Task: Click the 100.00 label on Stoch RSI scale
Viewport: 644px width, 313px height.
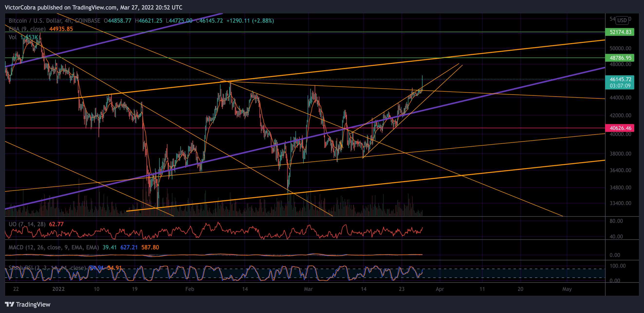Action: point(618,266)
